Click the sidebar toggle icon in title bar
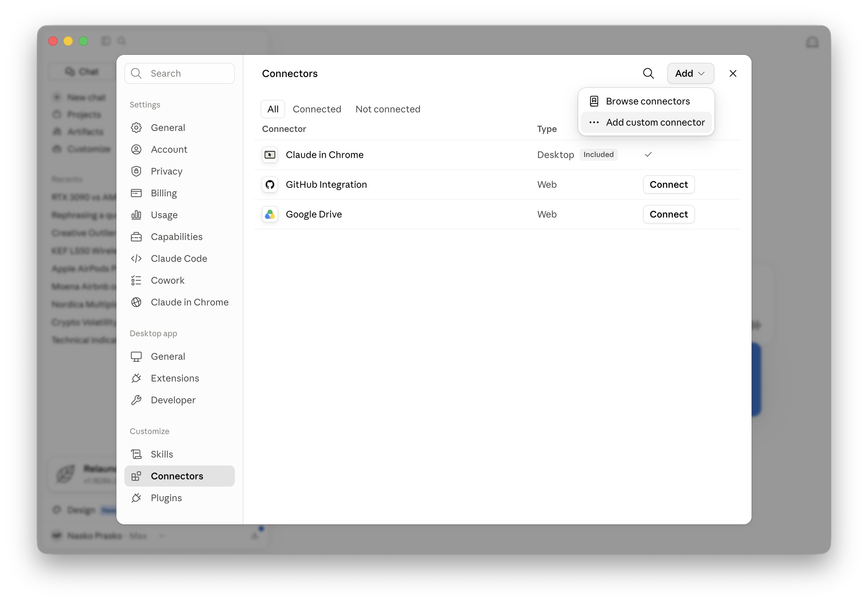 [x=106, y=41]
